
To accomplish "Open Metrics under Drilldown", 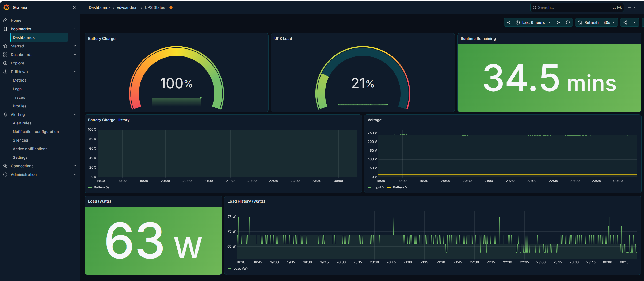I will 20,80.
